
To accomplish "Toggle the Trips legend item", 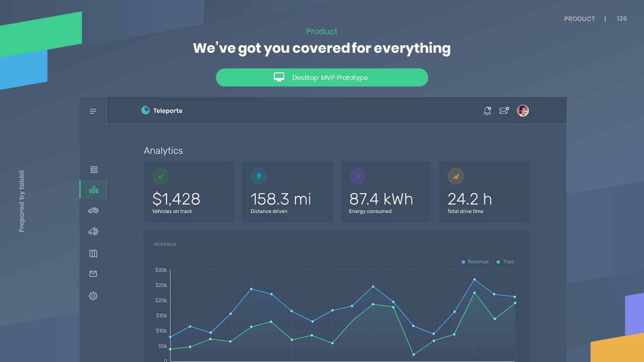I will pos(505,262).
